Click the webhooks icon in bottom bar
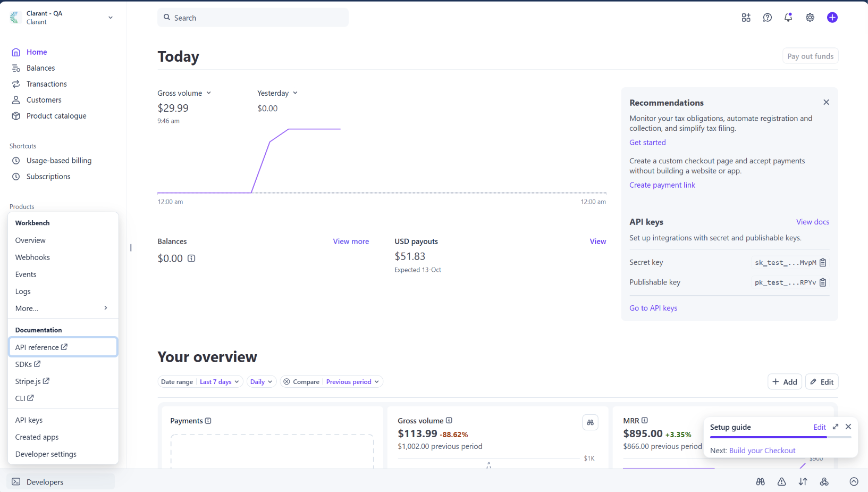 [824, 481]
